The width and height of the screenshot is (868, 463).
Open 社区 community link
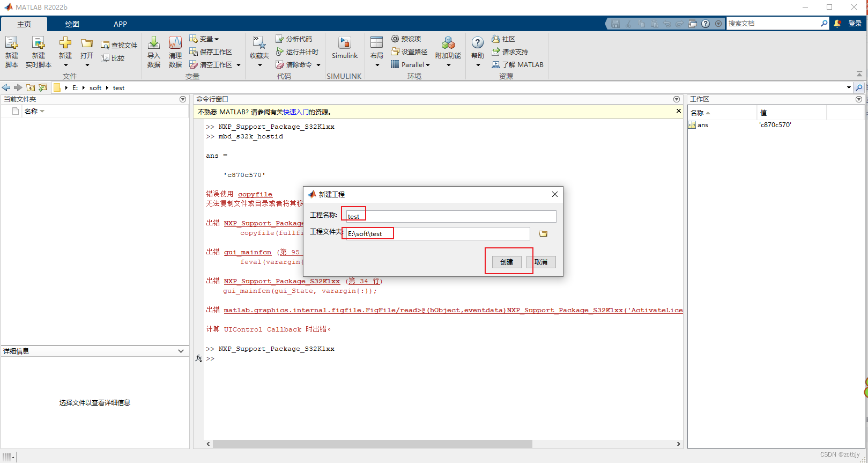503,39
